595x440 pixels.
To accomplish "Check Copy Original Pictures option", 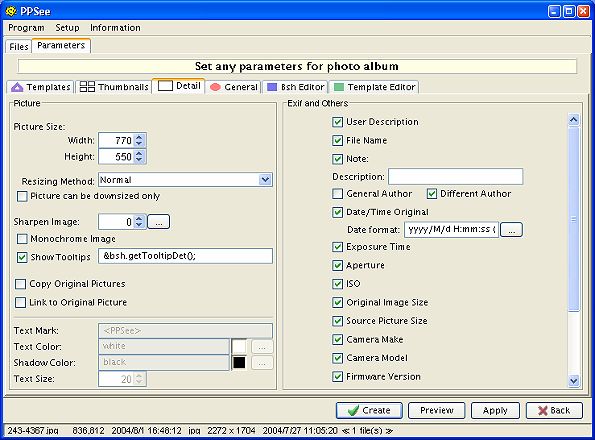I will 20,284.
